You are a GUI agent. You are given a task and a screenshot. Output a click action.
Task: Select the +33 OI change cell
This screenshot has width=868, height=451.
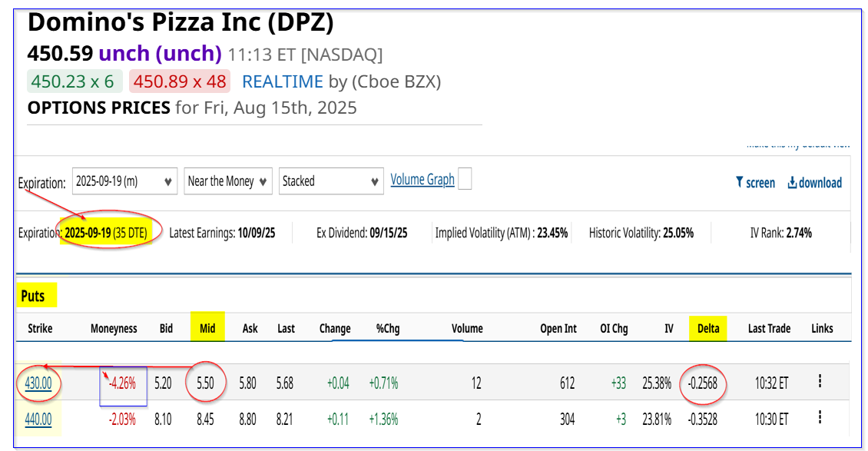tap(618, 383)
